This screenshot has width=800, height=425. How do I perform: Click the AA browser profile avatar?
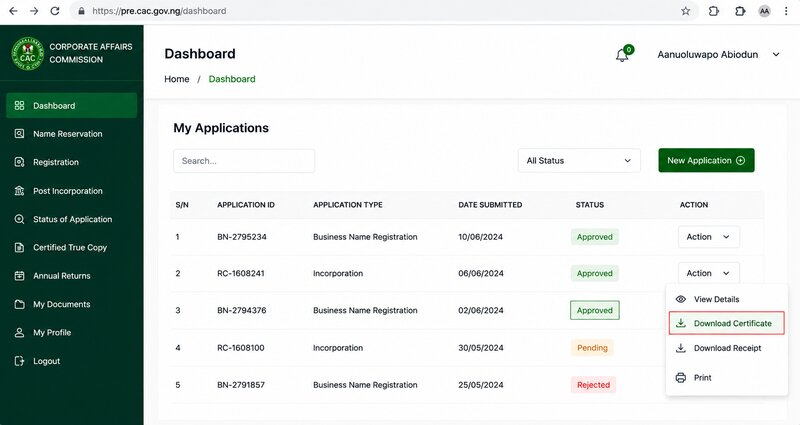tap(764, 11)
